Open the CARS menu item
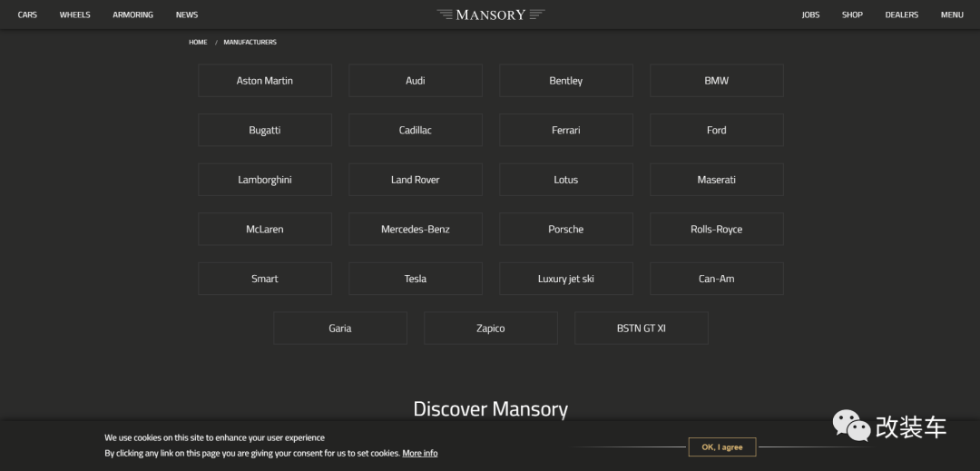The height and width of the screenshot is (471, 980). 27,15
